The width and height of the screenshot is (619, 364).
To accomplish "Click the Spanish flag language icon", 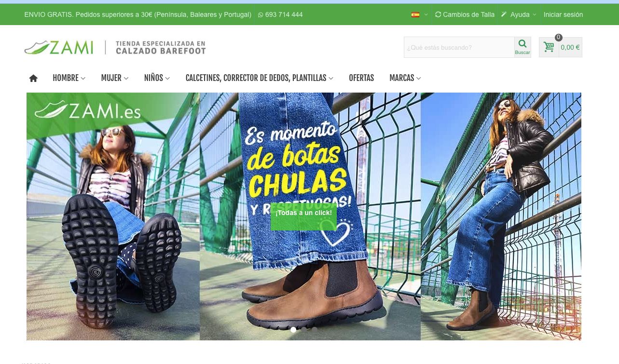I will click(x=415, y=14).
